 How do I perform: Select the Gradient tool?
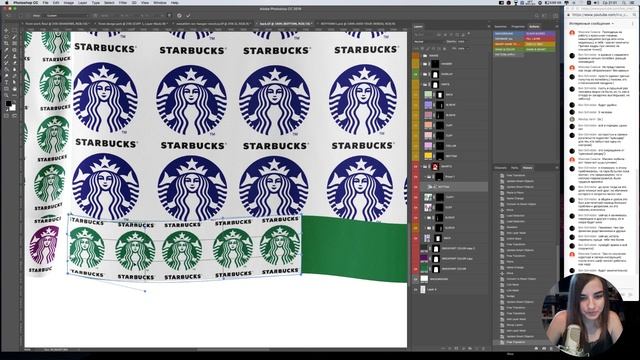click(6, 69)
